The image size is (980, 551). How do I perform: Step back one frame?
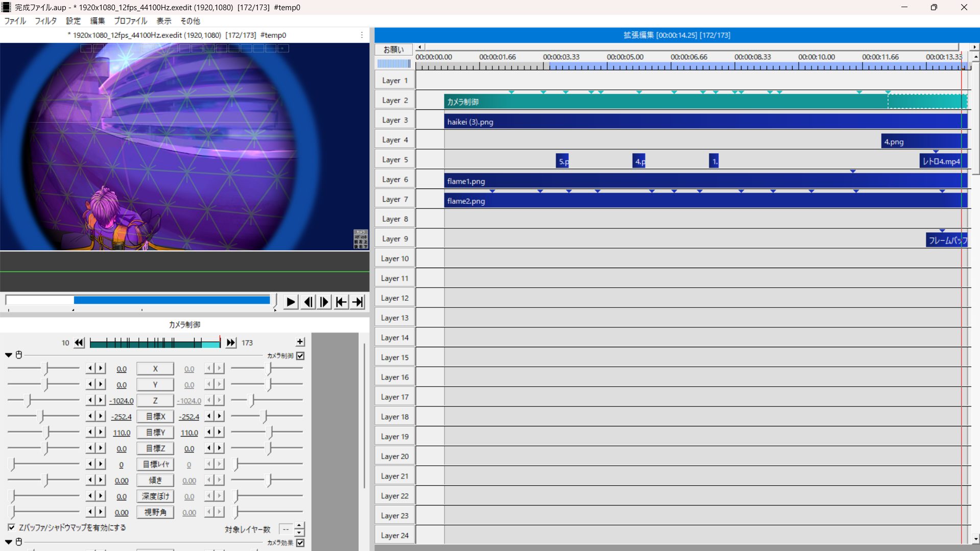click(x=308, y=302)
